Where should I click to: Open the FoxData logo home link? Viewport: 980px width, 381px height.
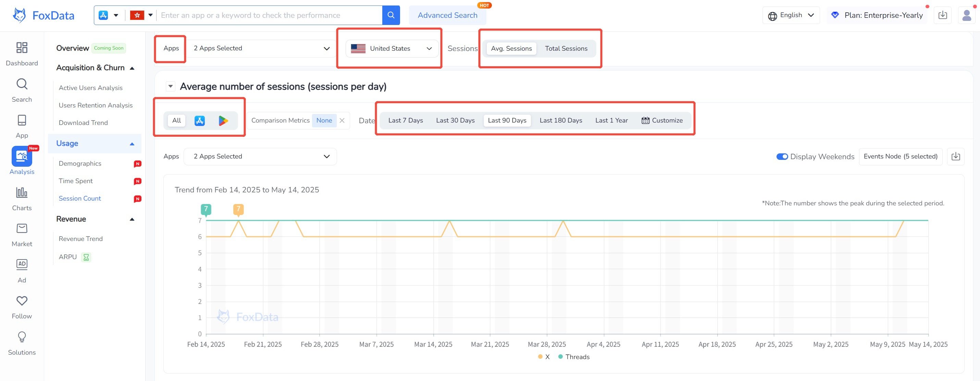(44, 16)
